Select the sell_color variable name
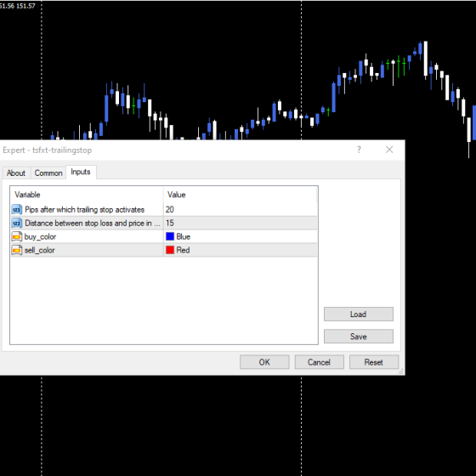 (x=40, y=250)
